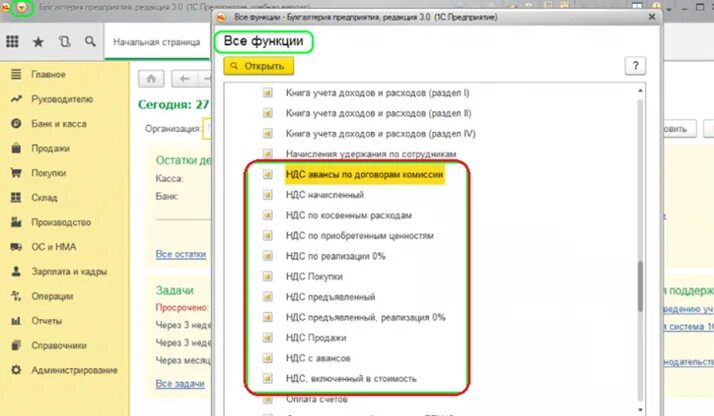Open the Склад section
Screen dimensions: 714x416
[x=44, y=198]
